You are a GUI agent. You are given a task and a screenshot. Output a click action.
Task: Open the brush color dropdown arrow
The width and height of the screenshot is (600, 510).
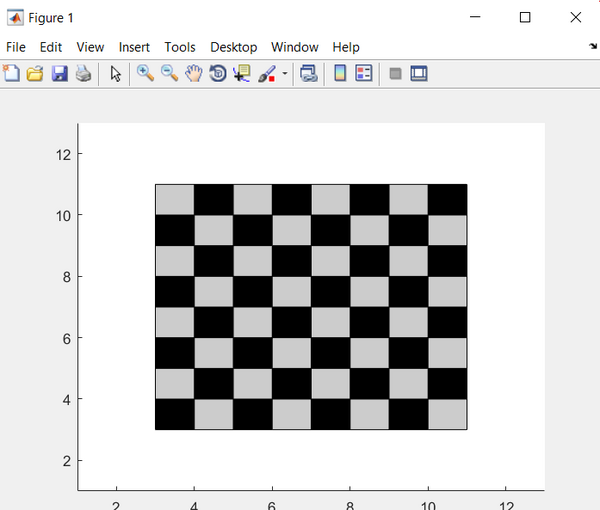pyautogui.click(x=285, y=73)
